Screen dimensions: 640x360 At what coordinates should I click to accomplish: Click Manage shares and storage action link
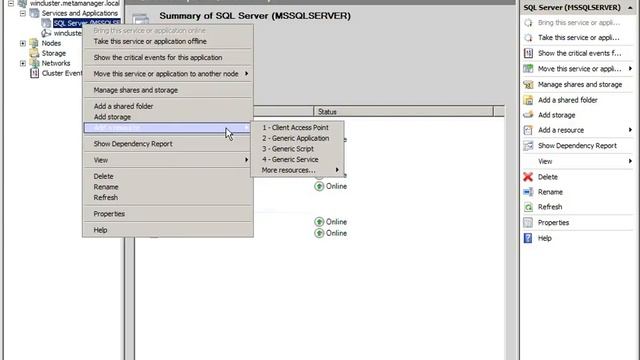(x=580, y=84)
